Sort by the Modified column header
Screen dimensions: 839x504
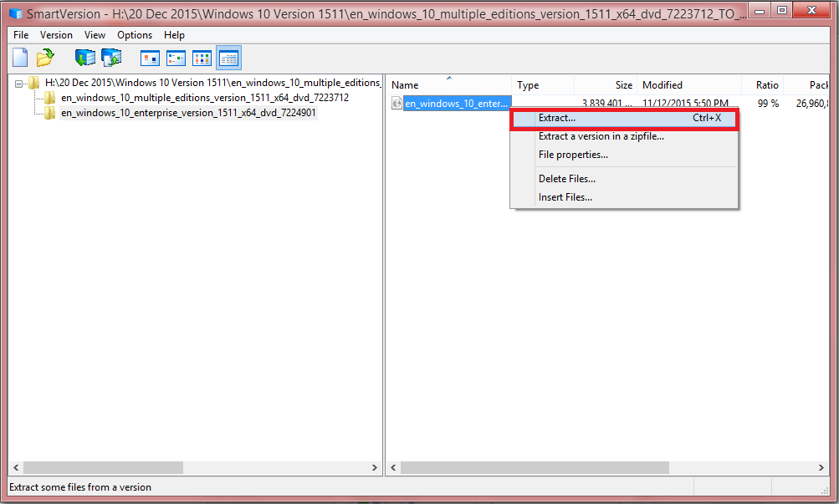[688, 85]
